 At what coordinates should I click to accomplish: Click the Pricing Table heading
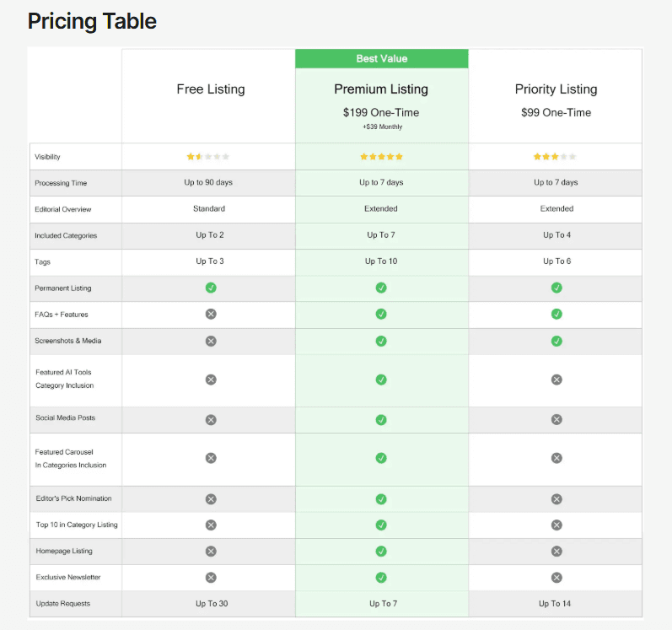pos(92,21)
